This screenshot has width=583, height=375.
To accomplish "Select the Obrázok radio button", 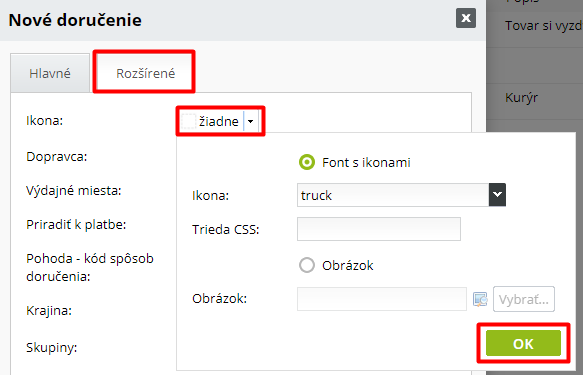I will [x=307, y=265].
